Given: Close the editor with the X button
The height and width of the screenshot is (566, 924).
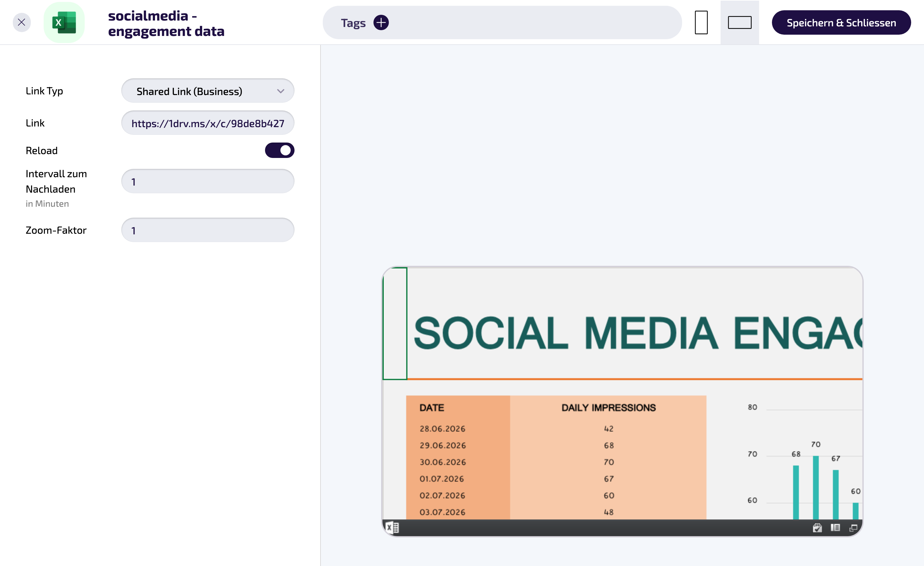Looking at the screenshot, I should pyautogui.click(x=21, y=22).
